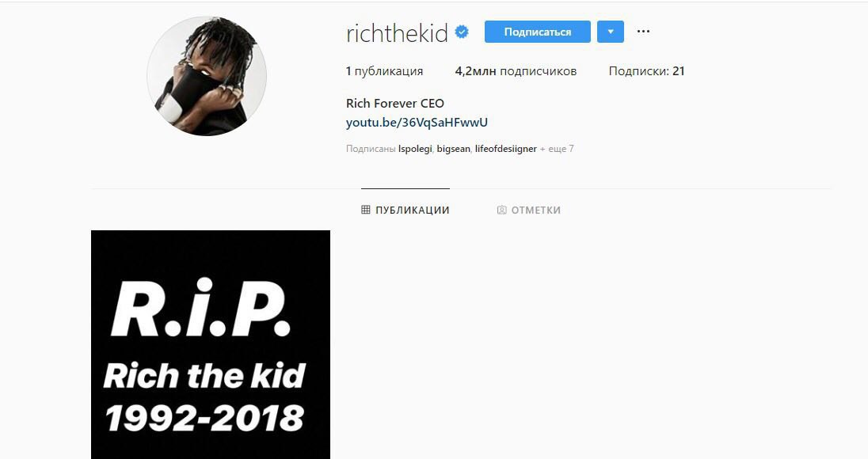This screenshot has width=868, height=459.
Task: Click the Rich Forever CEO bio text
Action: pos(395,104)
